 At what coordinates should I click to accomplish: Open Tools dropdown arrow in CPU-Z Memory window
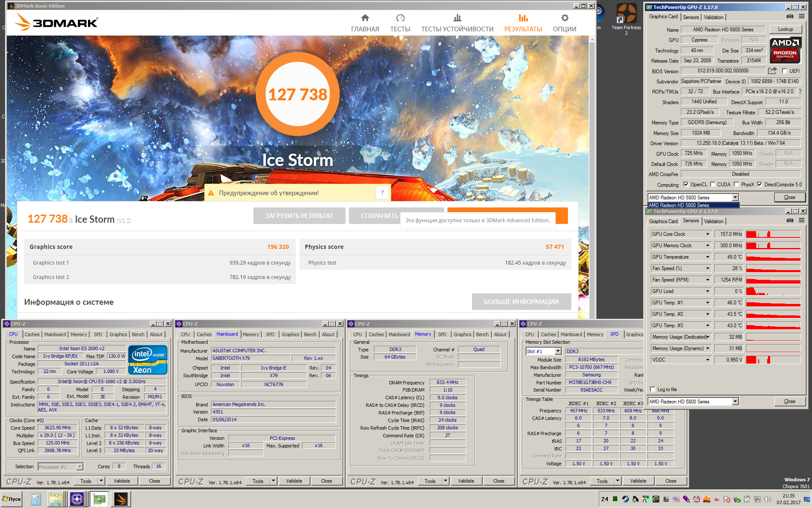point(445,481)
